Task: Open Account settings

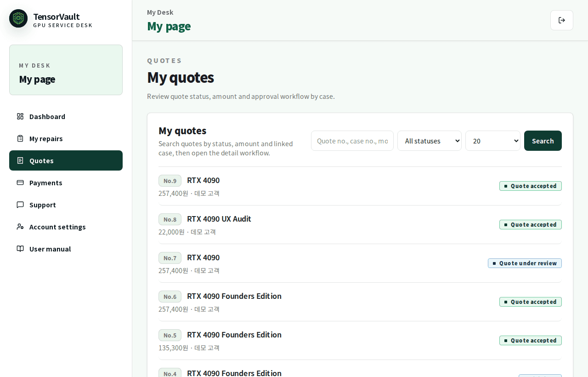Action: pos(66,227)
